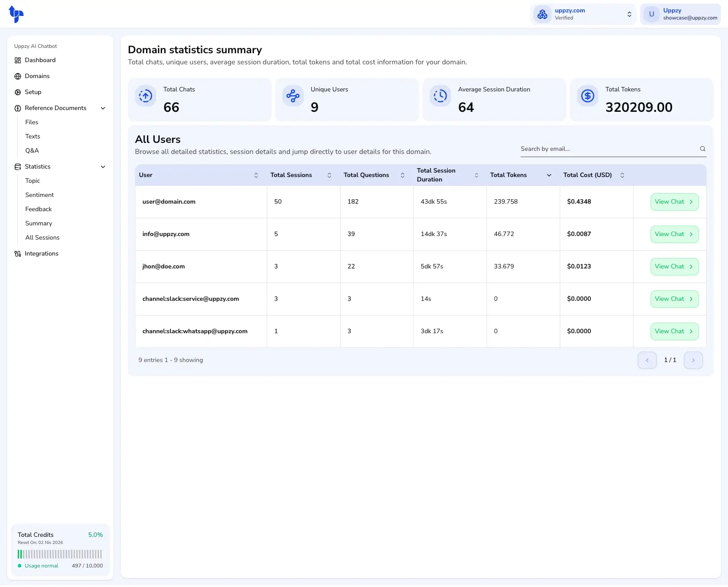Sort table by Total Cost (USD)
This screenshot has width=728, height=587.
pos(622,175)
